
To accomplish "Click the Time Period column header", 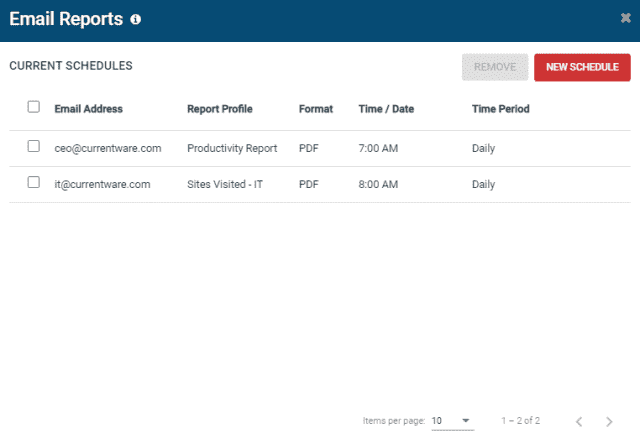I will (x=500, y=109).
